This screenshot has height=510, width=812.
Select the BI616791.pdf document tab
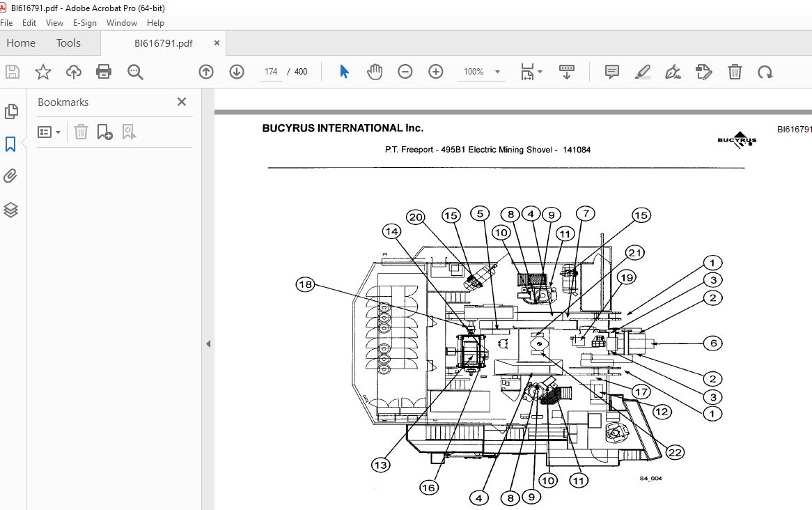(164, 43)
